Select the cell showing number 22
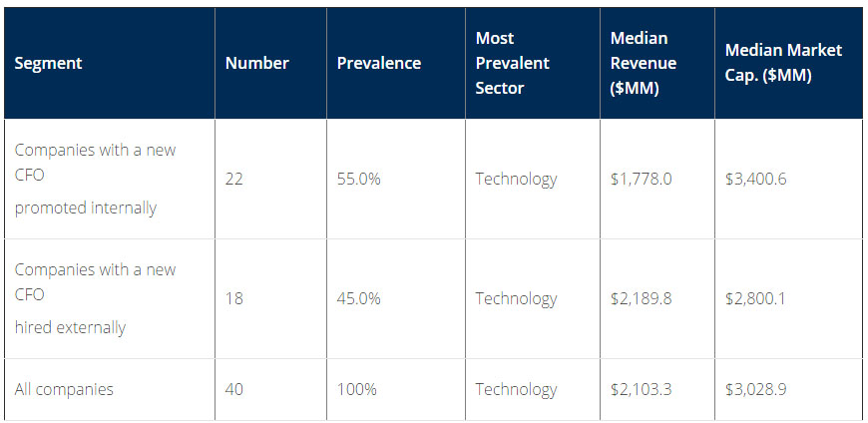 [234, 180]
